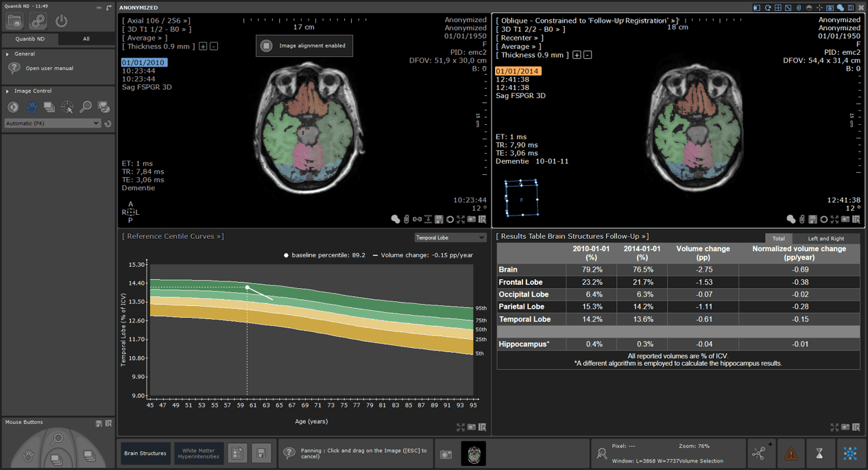Toggle the circle overlay icon in left viewport
The height and width of the screenshot is (470, 868).
(x=450, y=220)
